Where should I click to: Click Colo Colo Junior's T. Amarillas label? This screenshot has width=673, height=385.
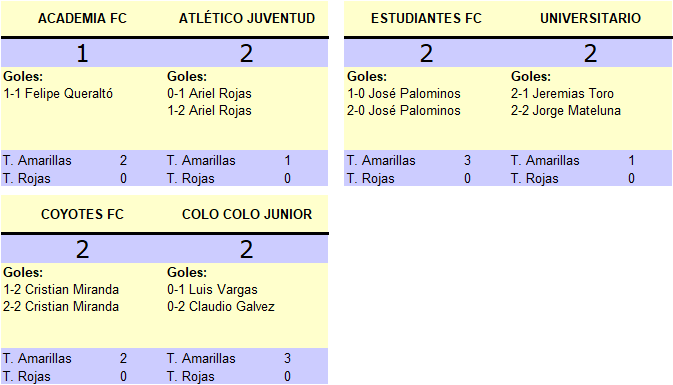[x=201, y=358]
